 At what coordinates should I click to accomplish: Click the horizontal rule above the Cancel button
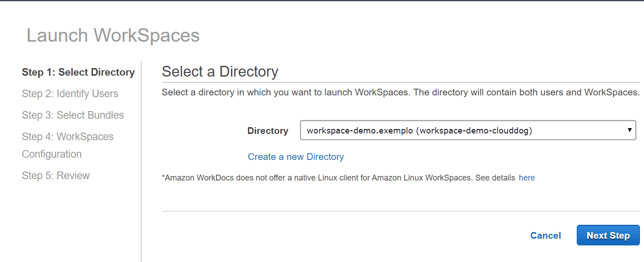(400, 211)
